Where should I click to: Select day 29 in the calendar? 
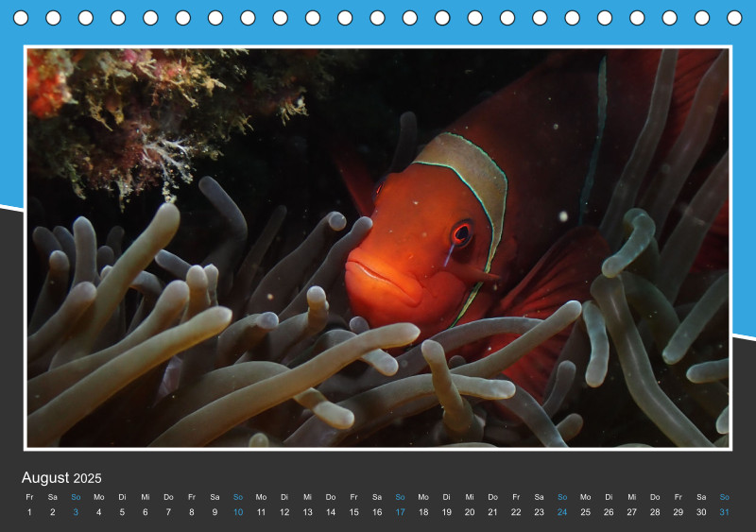click(x=679, y=512)
